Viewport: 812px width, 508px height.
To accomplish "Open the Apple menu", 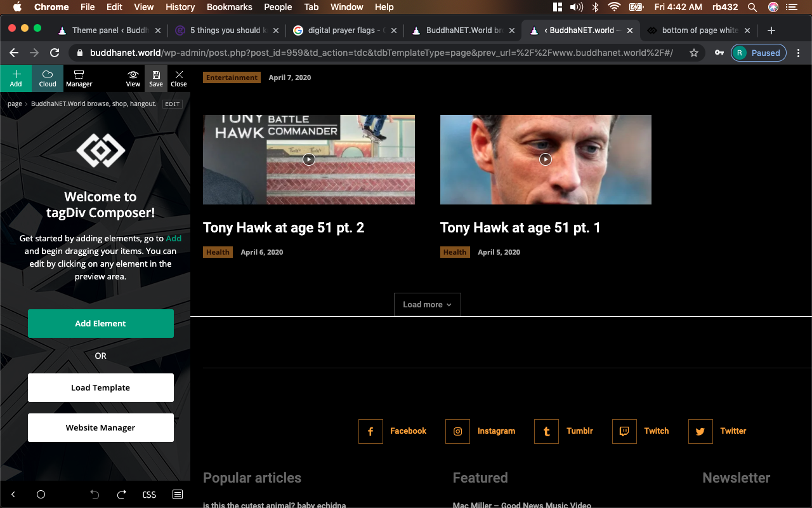I will [17, 7].
